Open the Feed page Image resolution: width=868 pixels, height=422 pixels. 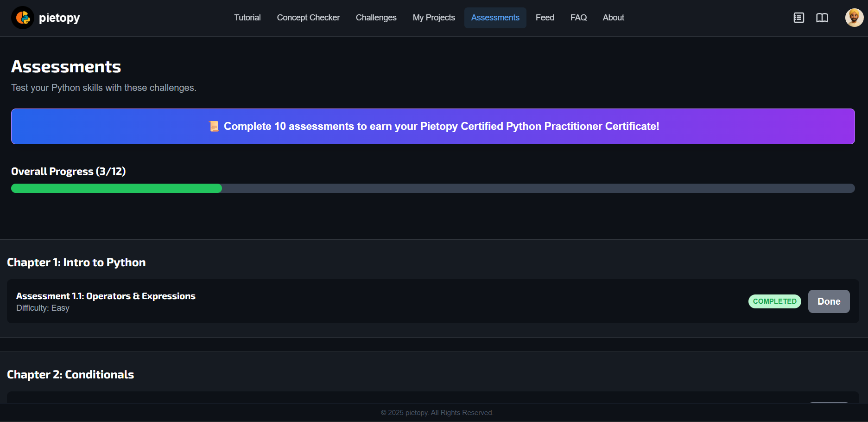[x=545, y=18]
